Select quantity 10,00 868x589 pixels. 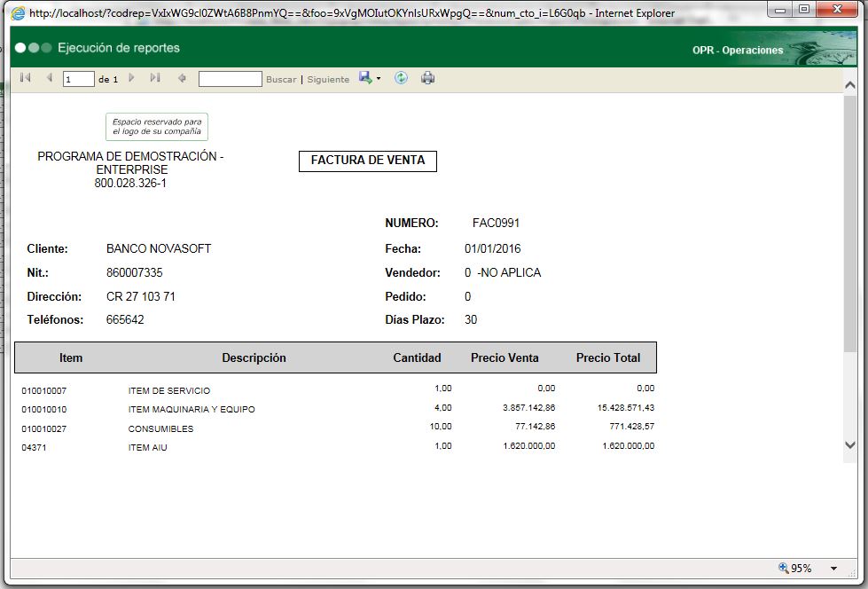pos(441,427)
